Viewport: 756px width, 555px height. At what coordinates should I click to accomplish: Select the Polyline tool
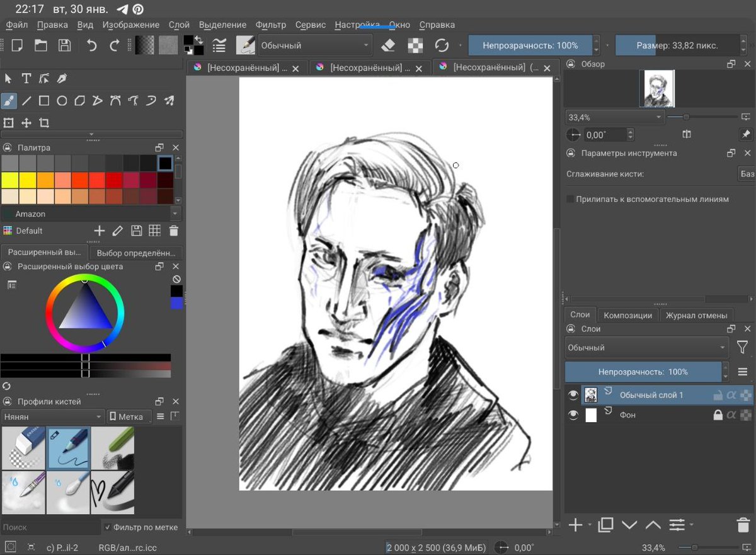97,101
